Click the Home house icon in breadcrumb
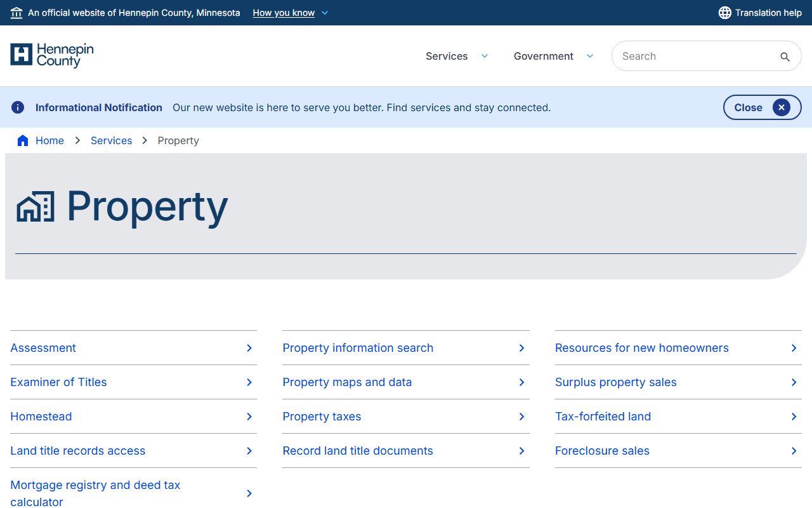Image resolution: width=812 pixels, height=508 pixels. coord(23,140)
